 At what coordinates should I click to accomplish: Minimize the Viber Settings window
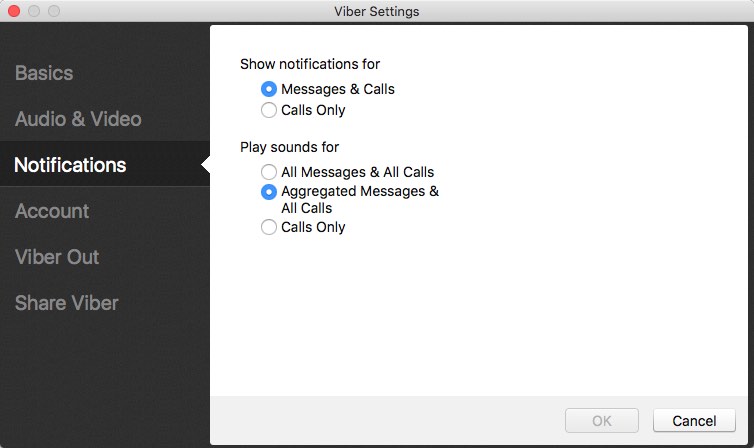pos(34,11)
